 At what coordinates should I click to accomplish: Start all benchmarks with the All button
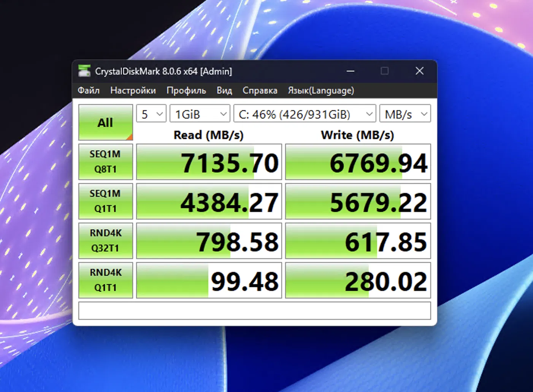tap(106, 122)
